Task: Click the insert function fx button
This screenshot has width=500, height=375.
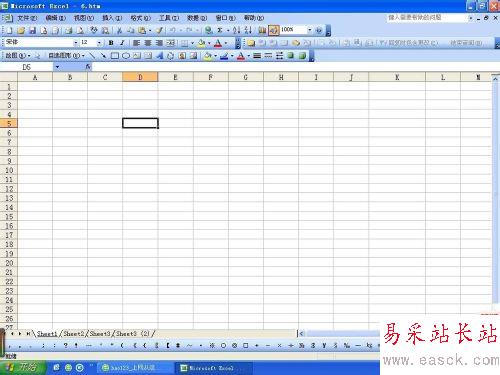Action: click(x=88, y=67)
